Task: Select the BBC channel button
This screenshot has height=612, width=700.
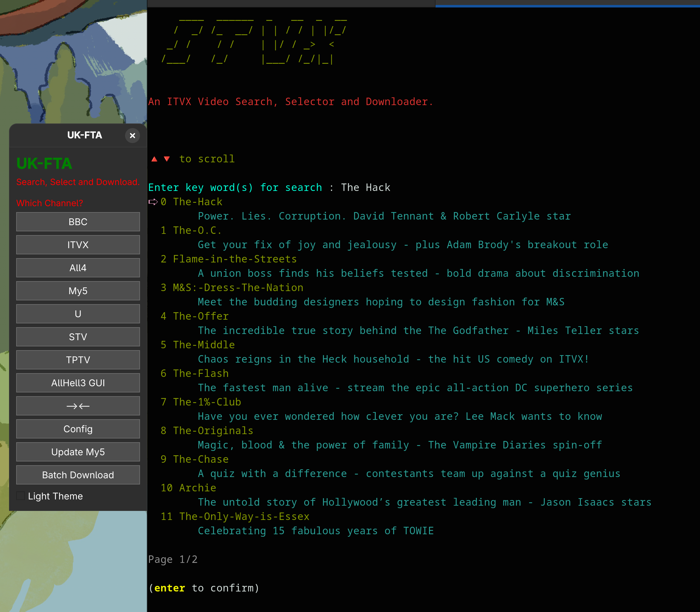Action: (78, 222)
